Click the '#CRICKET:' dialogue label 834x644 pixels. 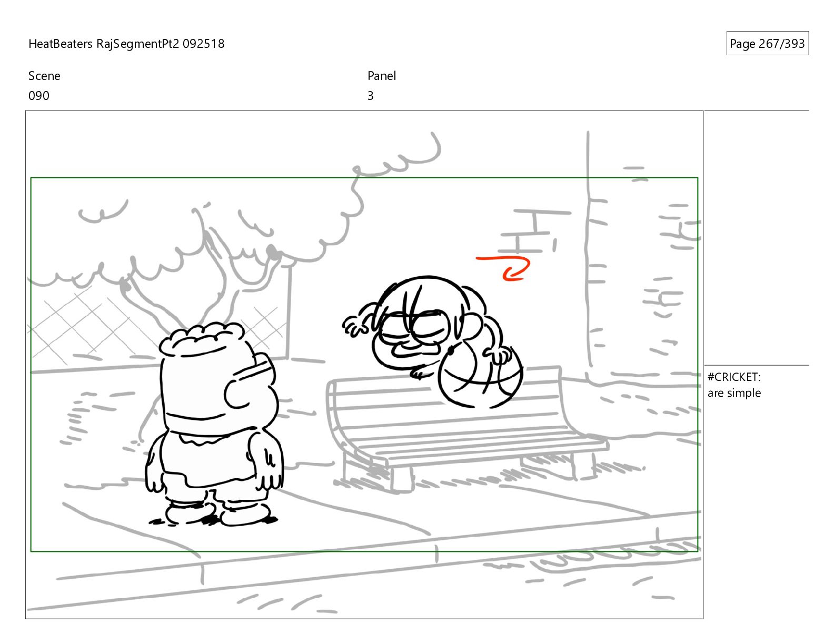pos(734,377)
